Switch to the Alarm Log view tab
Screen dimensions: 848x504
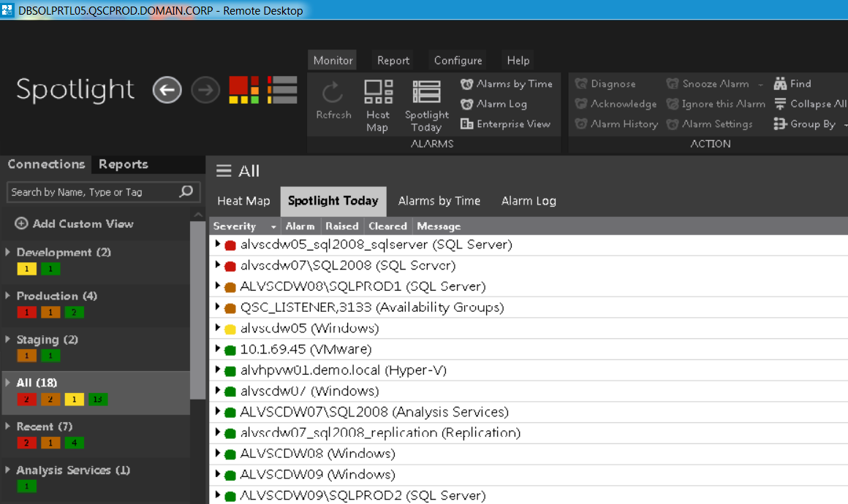[529, 201]
